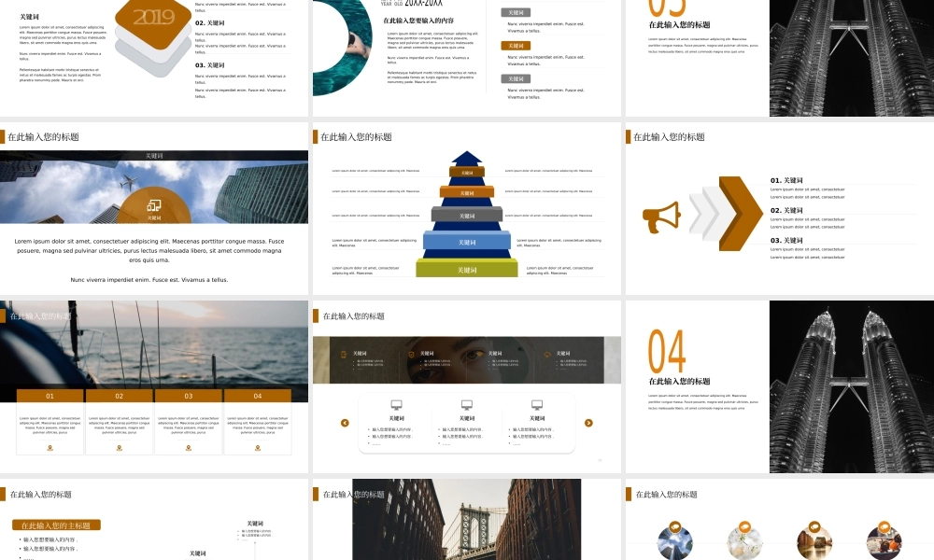The height and width of the screenshot is (560, 934).
Task: Click the orange 在此输入您的主标题 button
Action: [56, 525]
